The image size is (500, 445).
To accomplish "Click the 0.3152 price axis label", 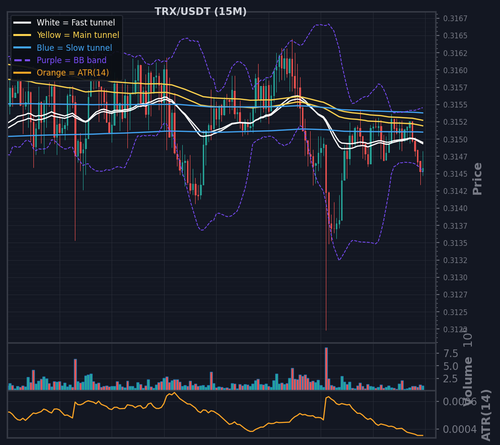I will click(x=455, y=122).
